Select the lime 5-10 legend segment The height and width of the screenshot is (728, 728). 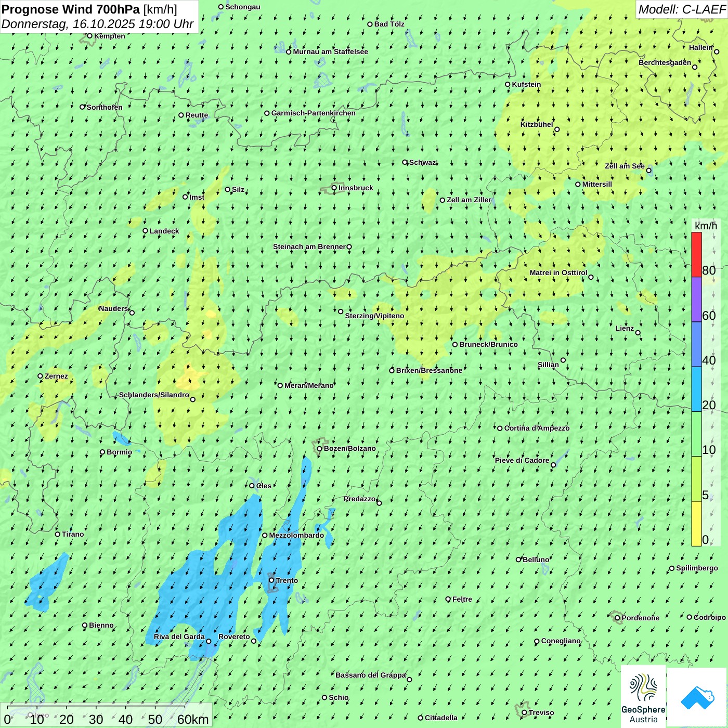[696, 479]
